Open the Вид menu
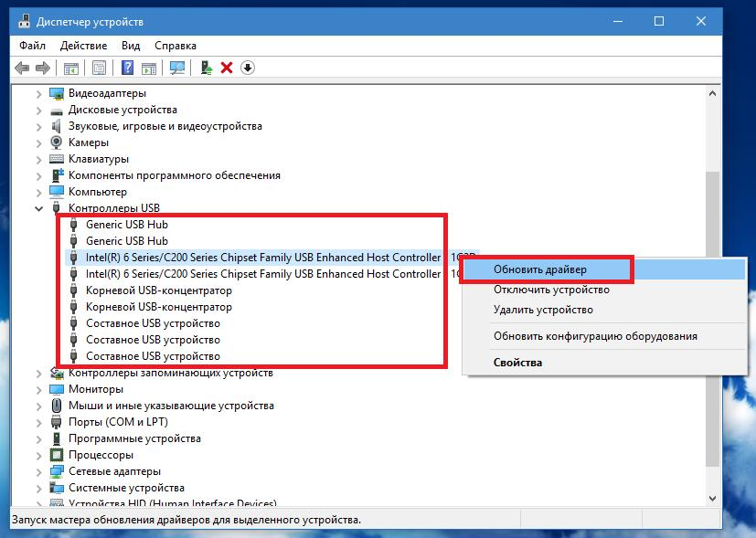Viewport: 756px width, 538px height. pos(131,46)
